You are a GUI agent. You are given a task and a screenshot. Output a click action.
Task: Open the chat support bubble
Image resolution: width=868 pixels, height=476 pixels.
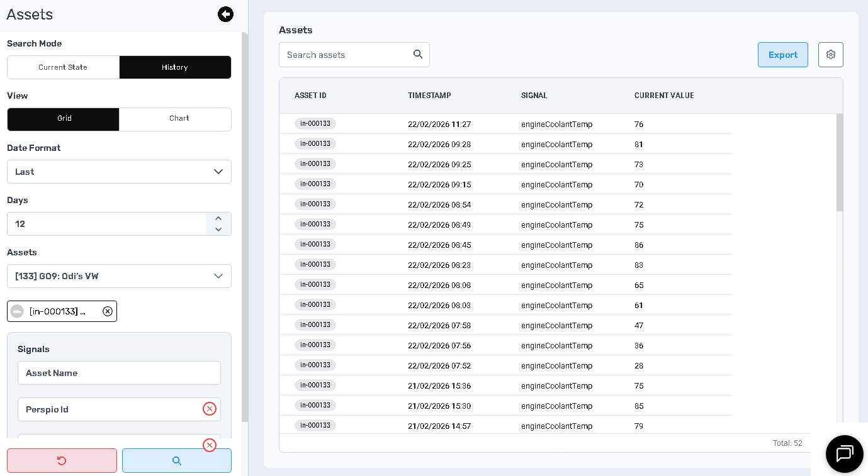[844, 453]
